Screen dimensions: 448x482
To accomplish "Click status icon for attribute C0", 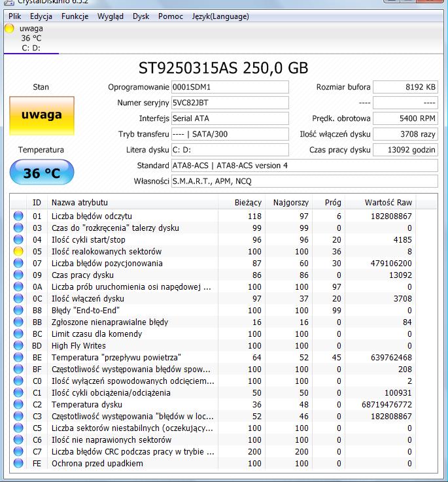I will [18, 381].
